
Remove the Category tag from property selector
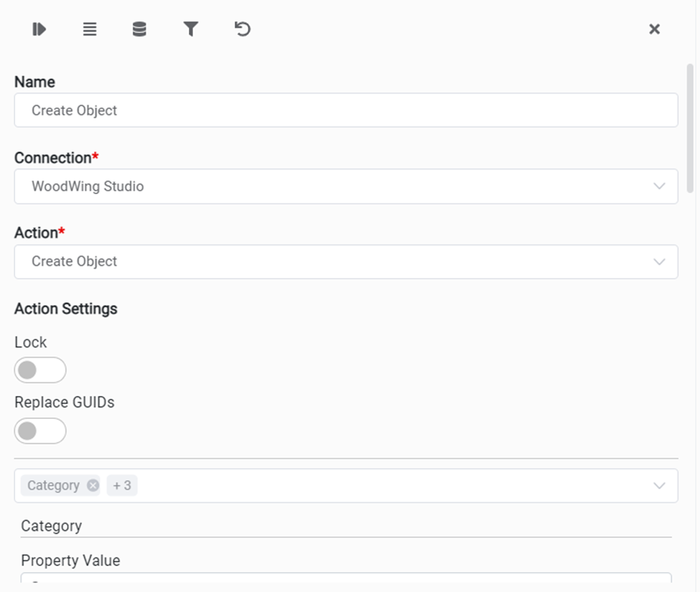tap(93, 486)
